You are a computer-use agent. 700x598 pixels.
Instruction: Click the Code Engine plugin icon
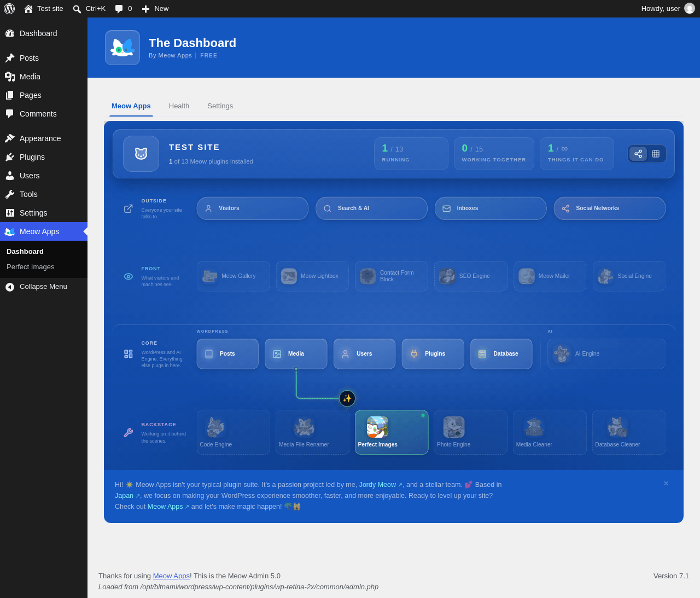(216, 427)
